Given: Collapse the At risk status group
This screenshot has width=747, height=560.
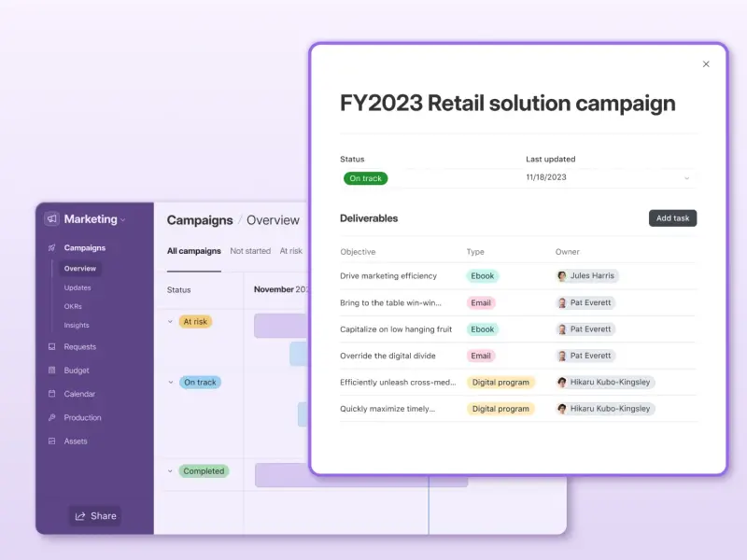Looking at the screenshot, I should (x=170, y=321).
